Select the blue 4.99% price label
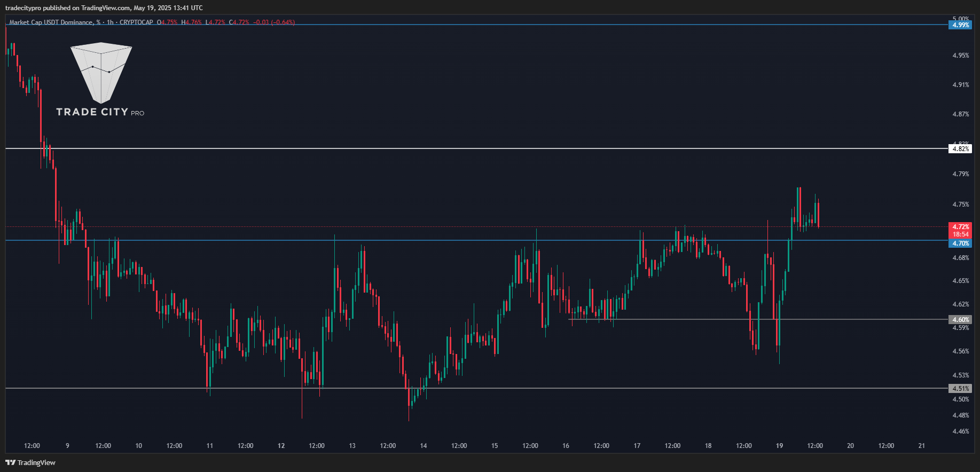Viewport: 980px width, 472px height. point(960,25)
